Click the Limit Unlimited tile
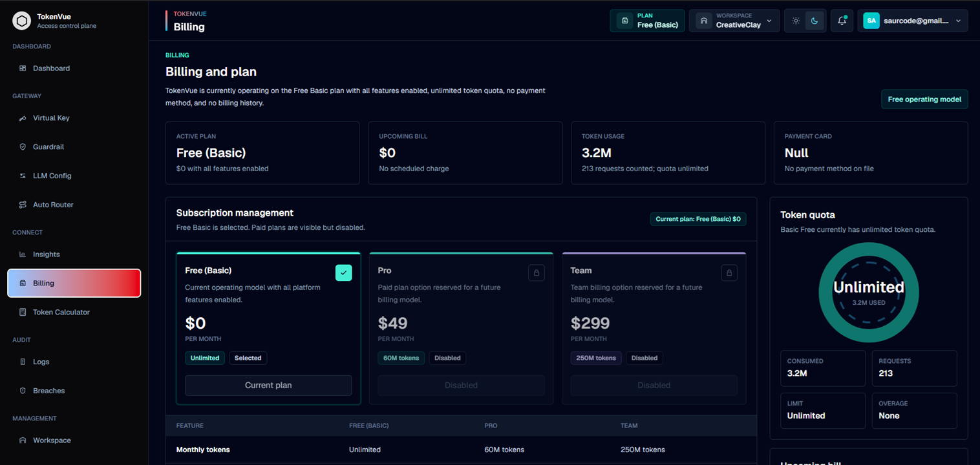The height and width of the screenshot is (465, 980). pos(823,411)
